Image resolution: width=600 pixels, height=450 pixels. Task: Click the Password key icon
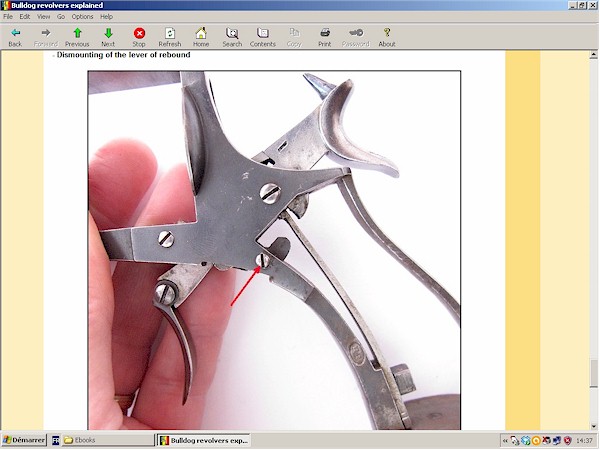point(355,38)
